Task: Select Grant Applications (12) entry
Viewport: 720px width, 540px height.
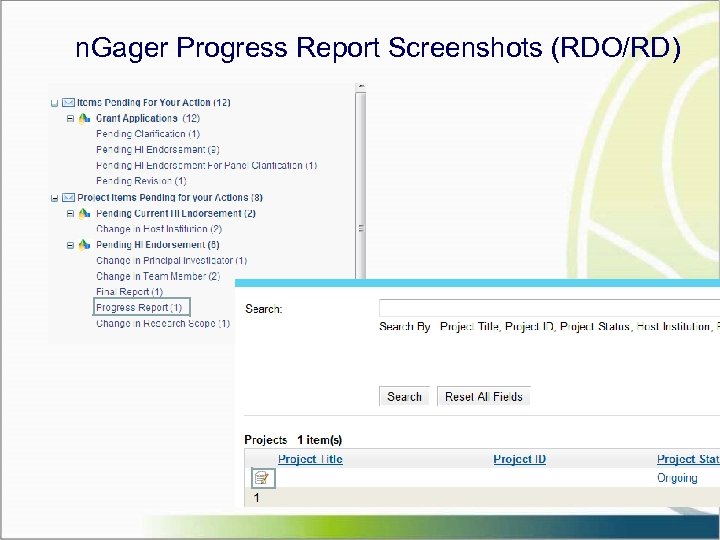Action: 148,118
